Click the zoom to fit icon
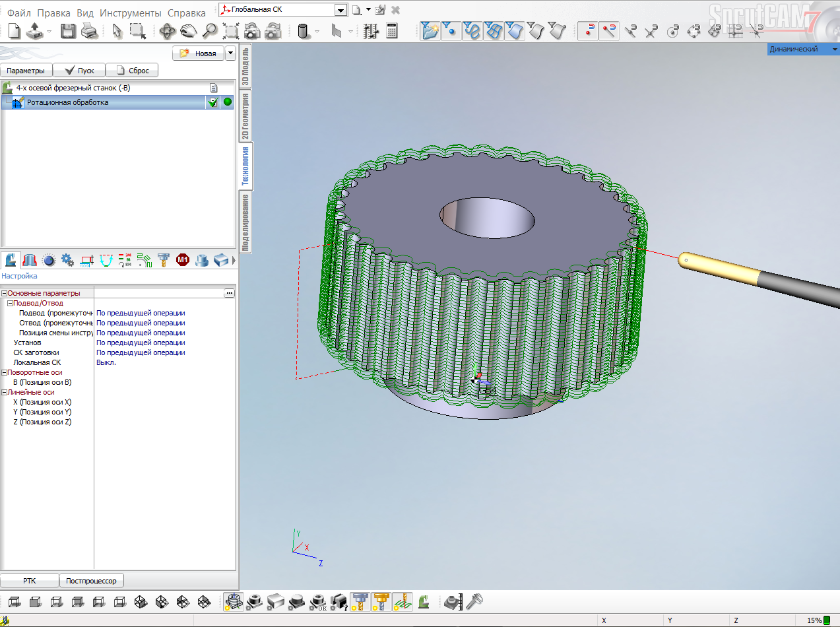The width and height of the screenshot is (840, 627). pos(231,30)
